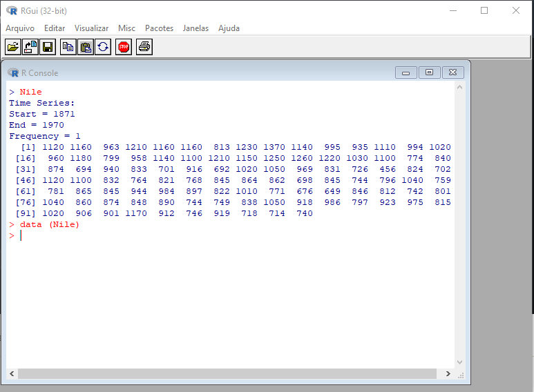Minimize the RGui main window
The width and height of the screenshot is (534, 392).
click(x=453, y=10)
